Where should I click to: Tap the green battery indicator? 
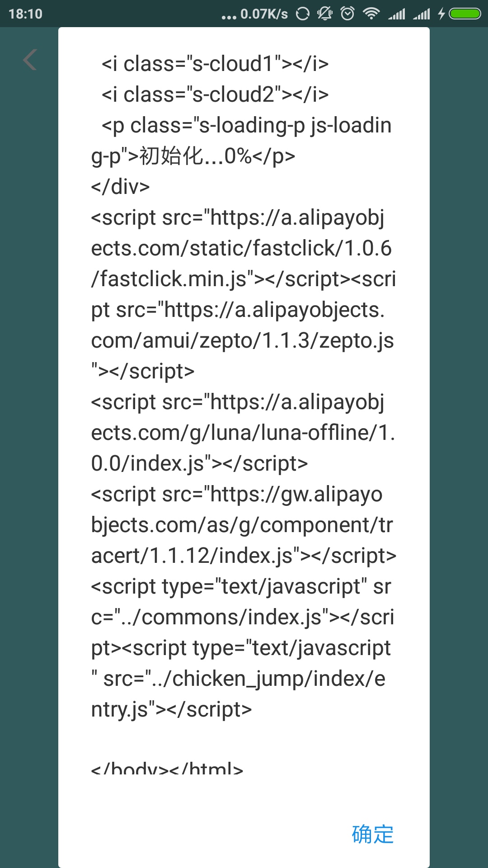pos(465,14)
